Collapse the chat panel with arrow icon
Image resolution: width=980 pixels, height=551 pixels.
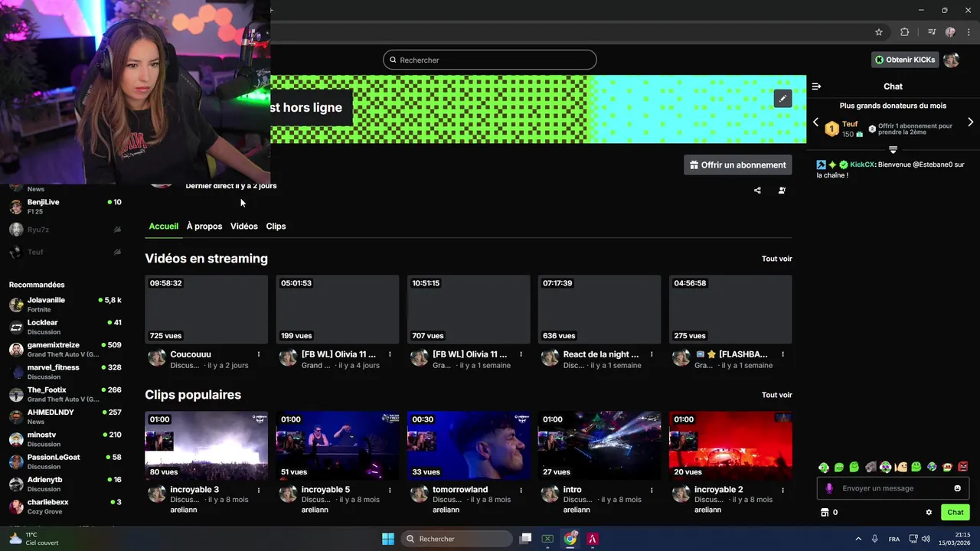[816, 86]
